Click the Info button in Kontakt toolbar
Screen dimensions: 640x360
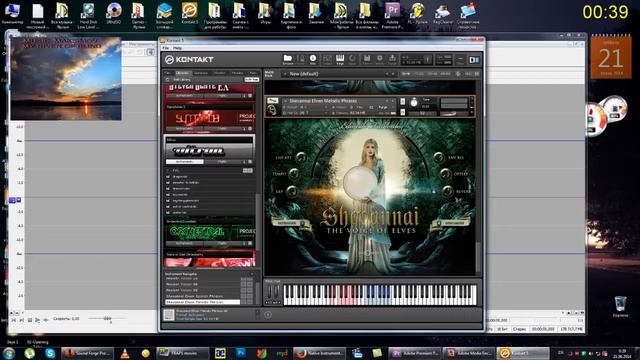pos(313,59)
